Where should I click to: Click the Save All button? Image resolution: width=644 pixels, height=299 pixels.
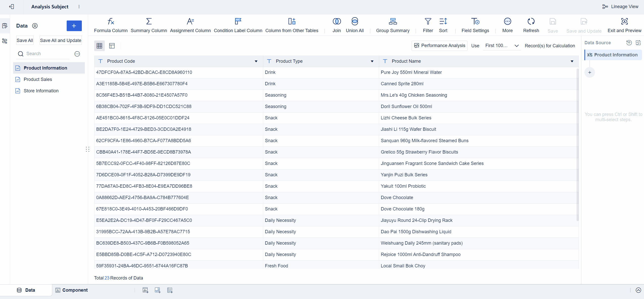click(25, 40)
